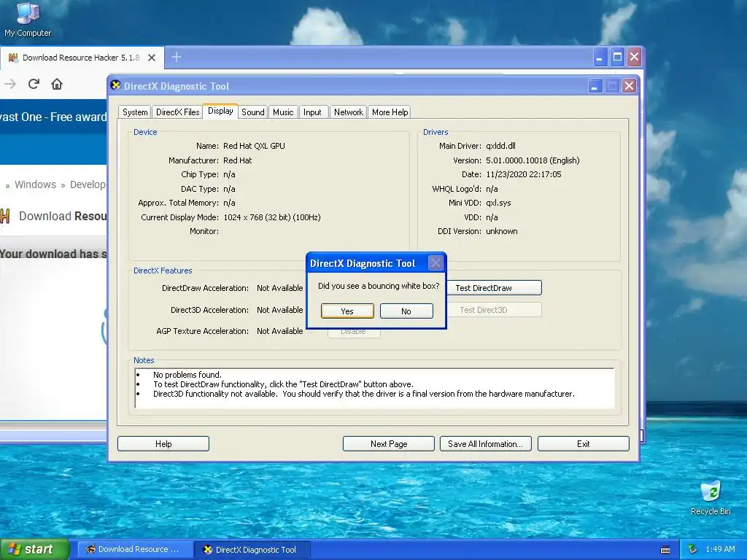Click the Develop breadcrumb link
The image size is (747, 560).
pos(88,184)
